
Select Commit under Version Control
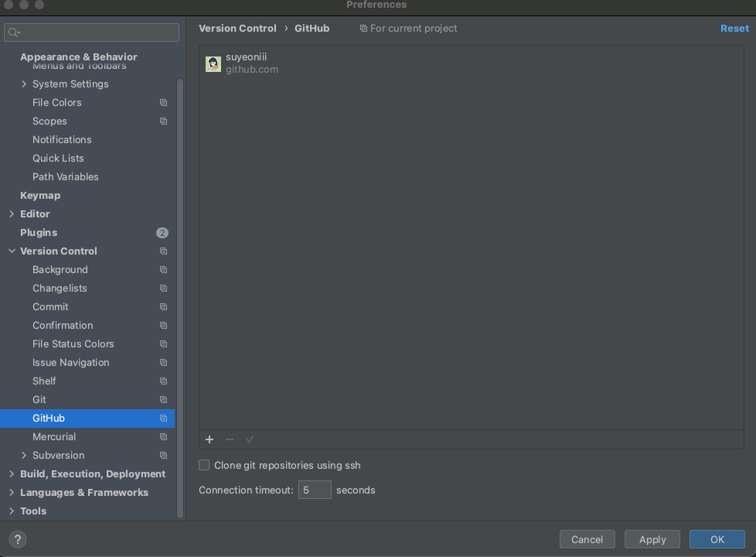point(50,307)
